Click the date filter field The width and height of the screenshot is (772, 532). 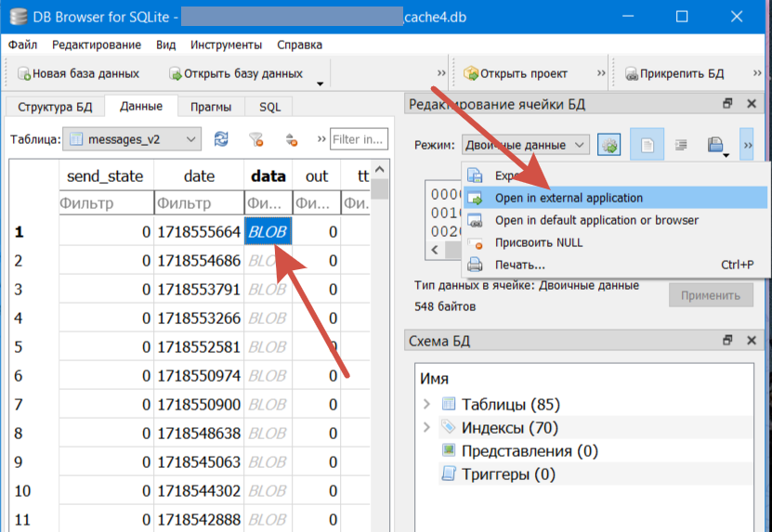click(x=199, y=202)
